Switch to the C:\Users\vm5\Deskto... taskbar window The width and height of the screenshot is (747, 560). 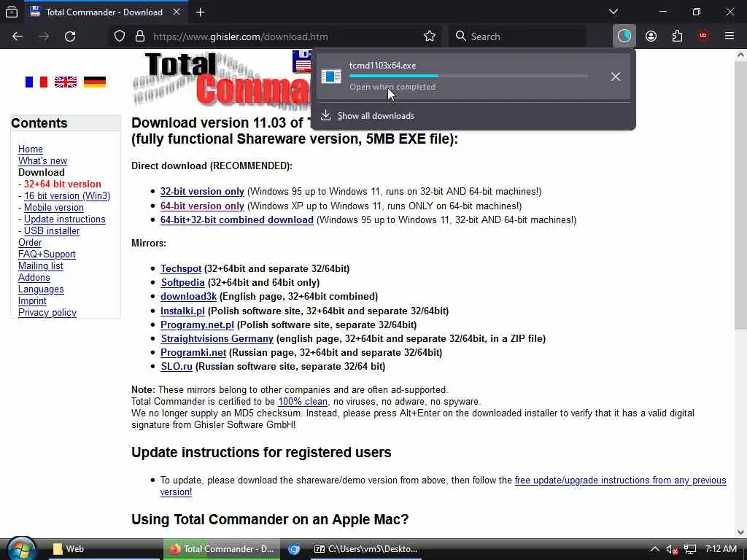[x=366, y=549]
